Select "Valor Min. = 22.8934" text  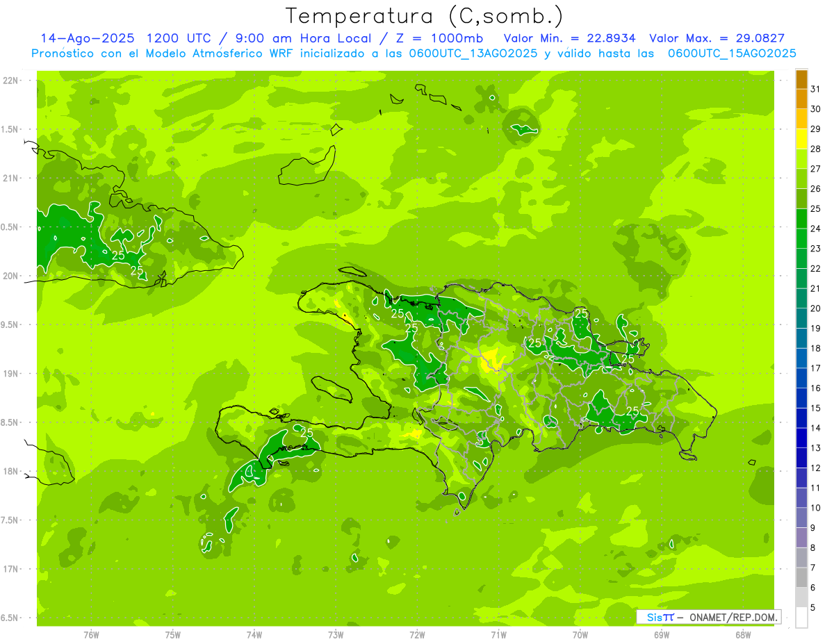569,38
